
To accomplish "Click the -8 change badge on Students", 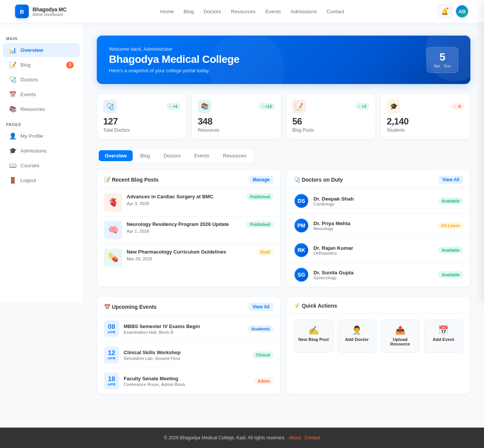I will coord(458,106).
